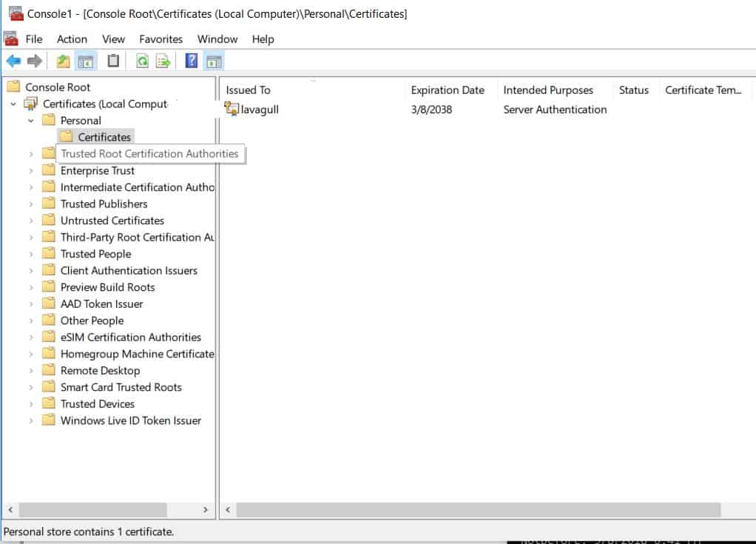
Task: Click the Personal folder icon
Action: (48, 120)
